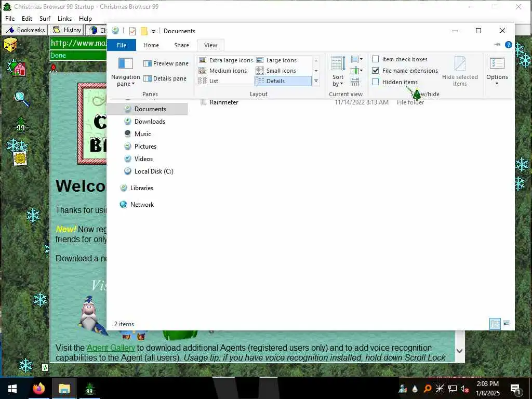The image size is (532, 399).
Task: Click the View ribbon tab
Action: pos(210,45)
